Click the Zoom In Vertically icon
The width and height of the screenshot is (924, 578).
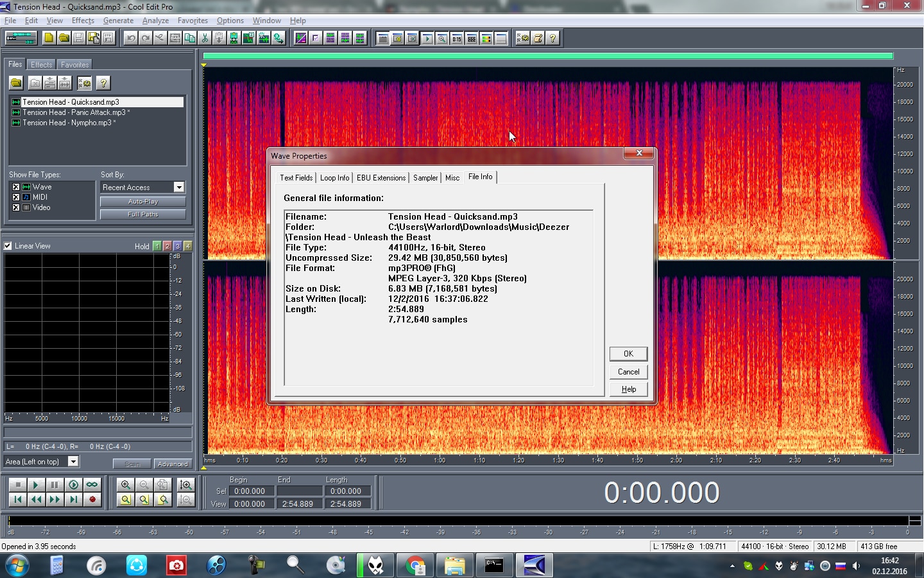tap(186, 485)
